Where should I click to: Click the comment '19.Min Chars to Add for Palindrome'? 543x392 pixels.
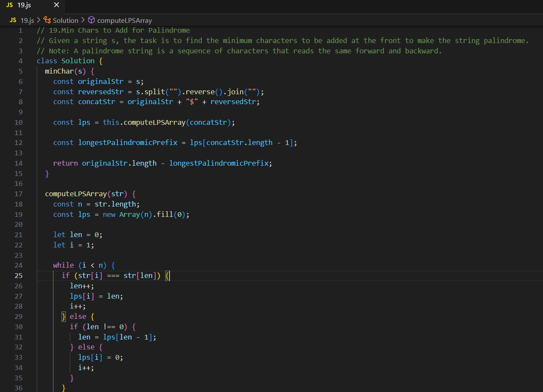click(x=113, y=30)
